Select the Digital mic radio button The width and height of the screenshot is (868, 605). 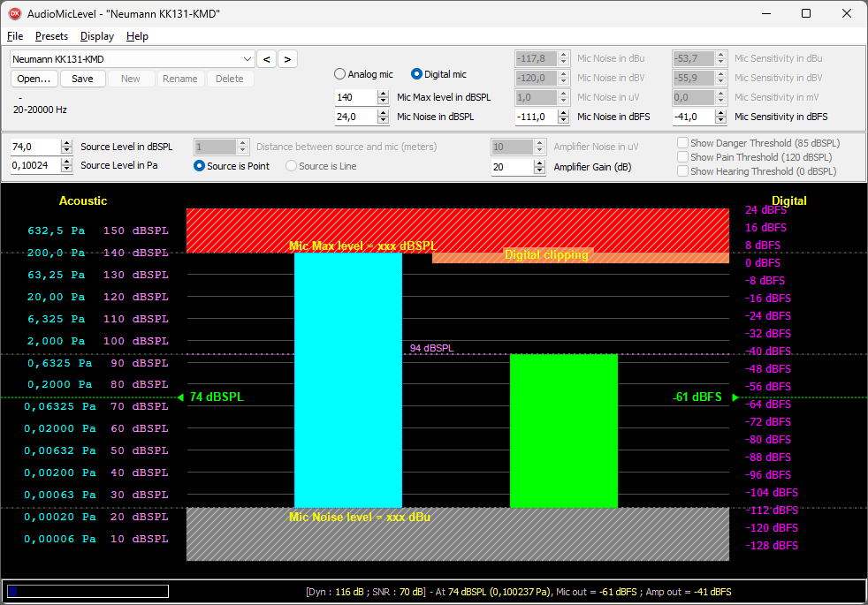(x=416, y=75)
